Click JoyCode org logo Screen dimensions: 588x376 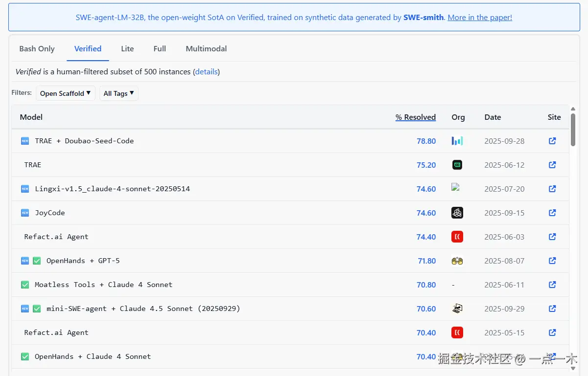(457, 213)
